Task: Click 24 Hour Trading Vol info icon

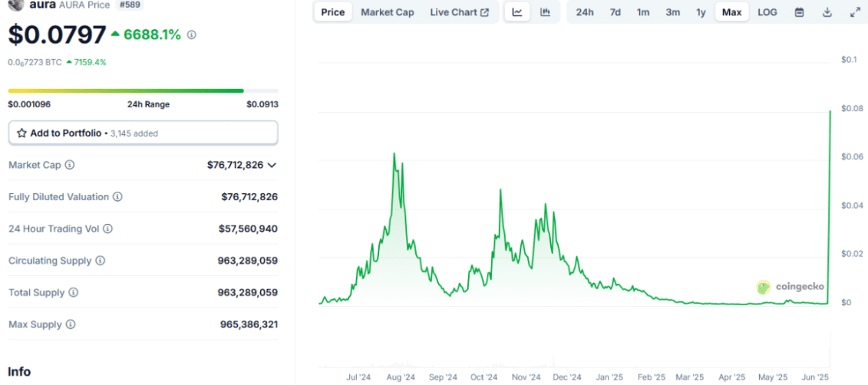Action: 108,229
